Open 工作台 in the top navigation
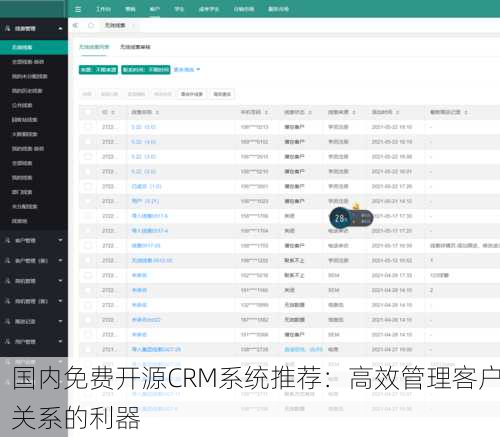Screen dimensions: 500x437 (103, 9)
